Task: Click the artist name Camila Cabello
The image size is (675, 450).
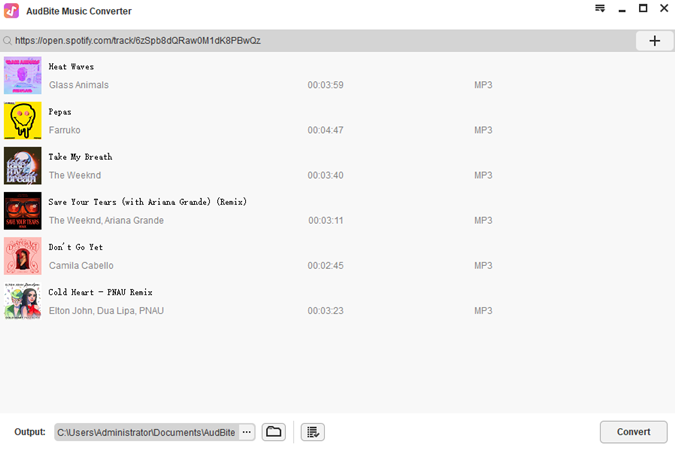Action: coord(81,266)
